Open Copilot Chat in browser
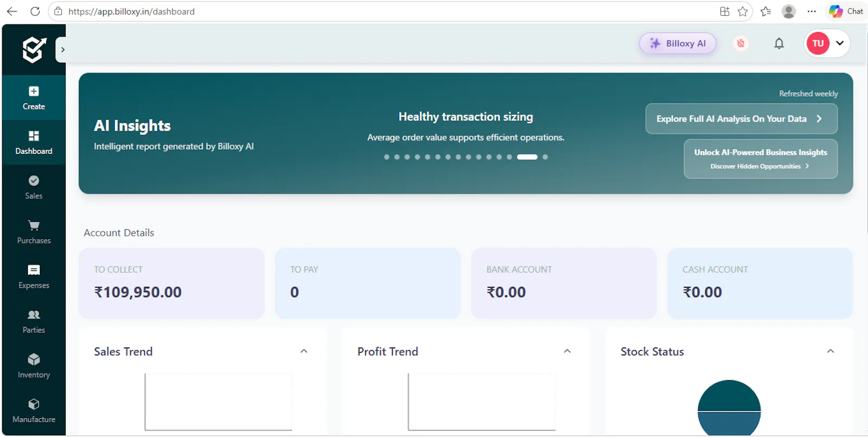 pyautogui.click(x=846, y=11)
